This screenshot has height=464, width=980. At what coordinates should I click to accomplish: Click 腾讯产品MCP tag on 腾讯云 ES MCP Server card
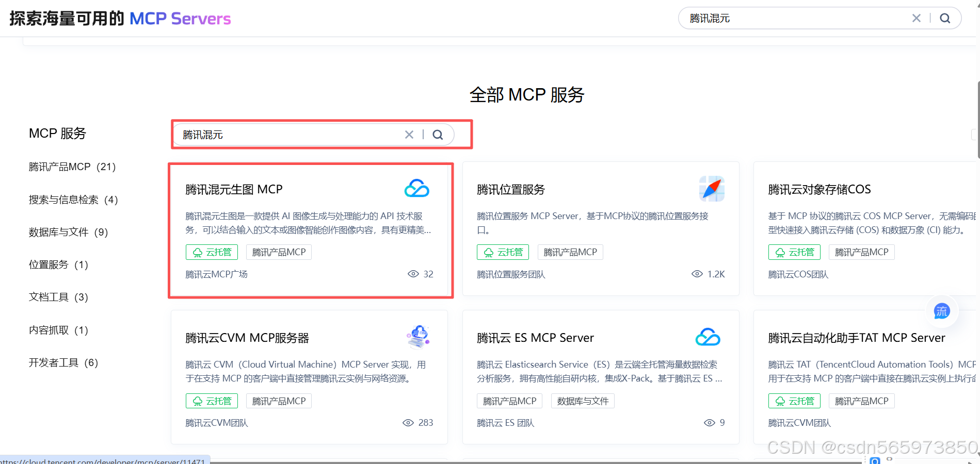[x=510, y=401]
